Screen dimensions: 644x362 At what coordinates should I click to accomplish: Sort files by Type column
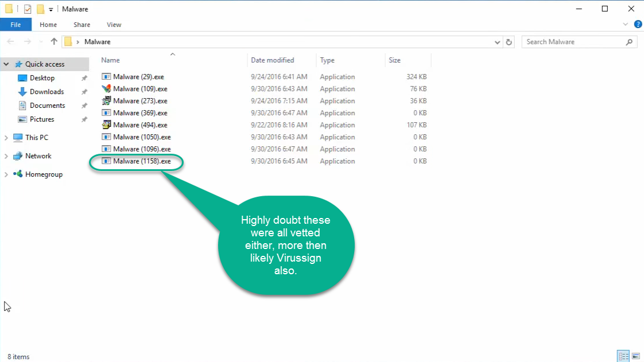point(327,60)
